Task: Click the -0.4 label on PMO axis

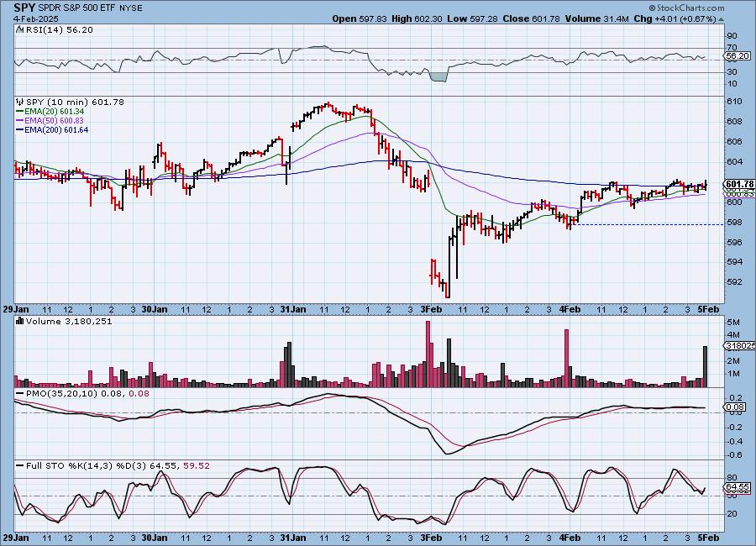Action: pos(734,441)
